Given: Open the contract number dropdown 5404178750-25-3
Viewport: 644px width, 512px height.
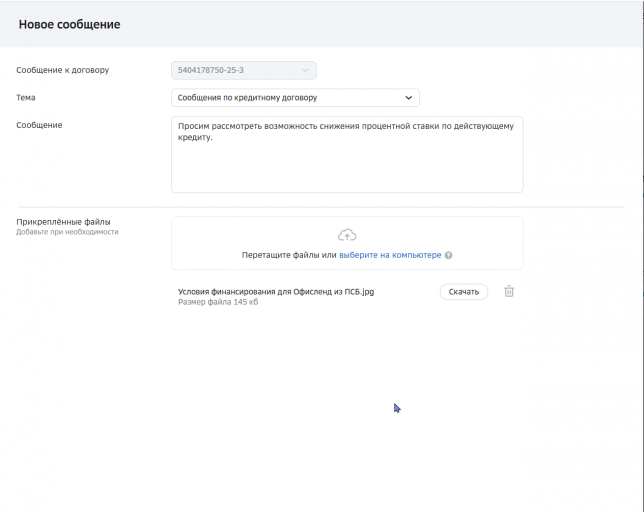Looking at the screenshot, I should pos(244,70).
